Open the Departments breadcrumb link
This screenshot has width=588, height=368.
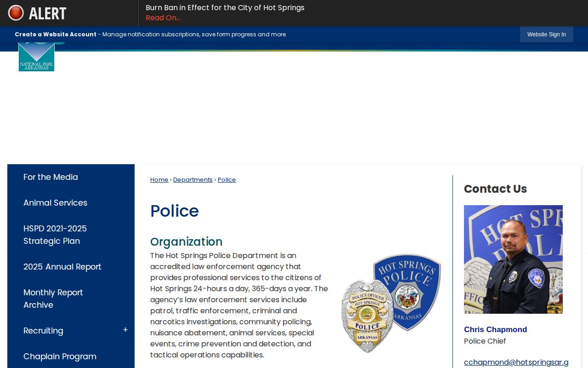(x=193, y=180)
